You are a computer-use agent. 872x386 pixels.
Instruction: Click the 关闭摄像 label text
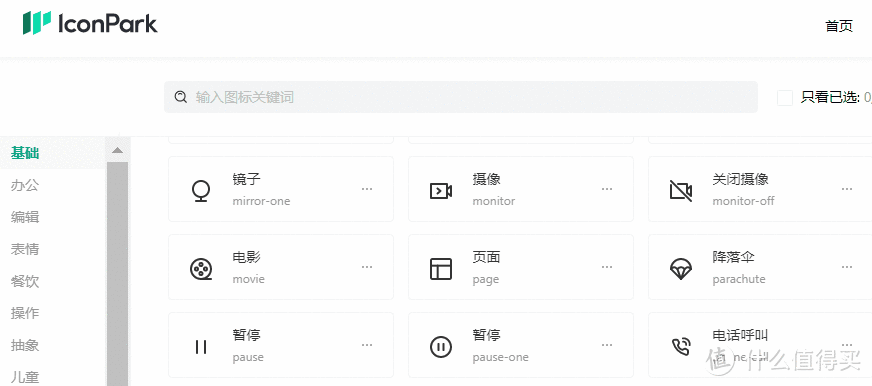pos(740,179)
